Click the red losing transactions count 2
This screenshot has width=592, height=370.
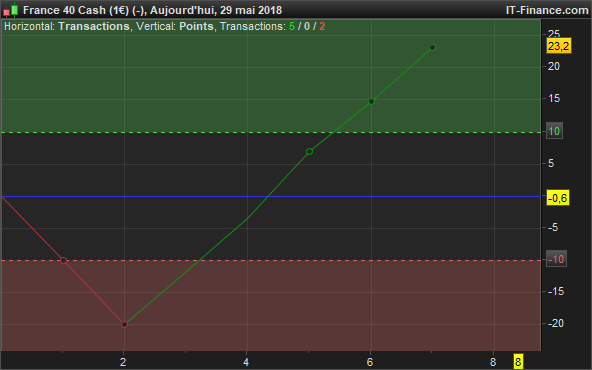[x=322, y=26]
